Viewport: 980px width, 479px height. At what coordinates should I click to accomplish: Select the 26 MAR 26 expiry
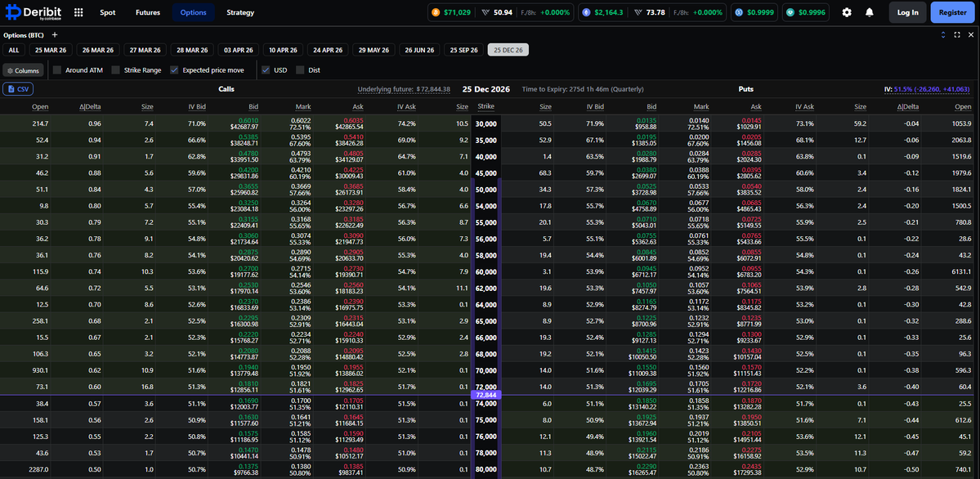tap(98, 50)
